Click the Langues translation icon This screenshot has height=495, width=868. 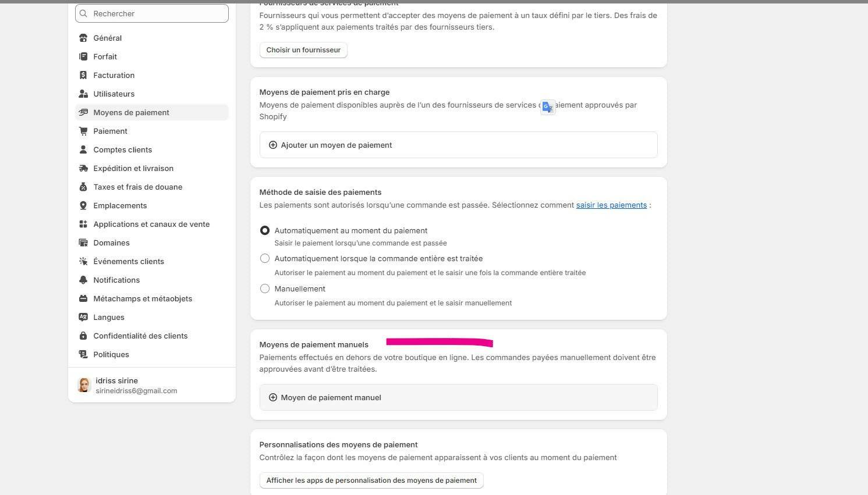(83, 317)
